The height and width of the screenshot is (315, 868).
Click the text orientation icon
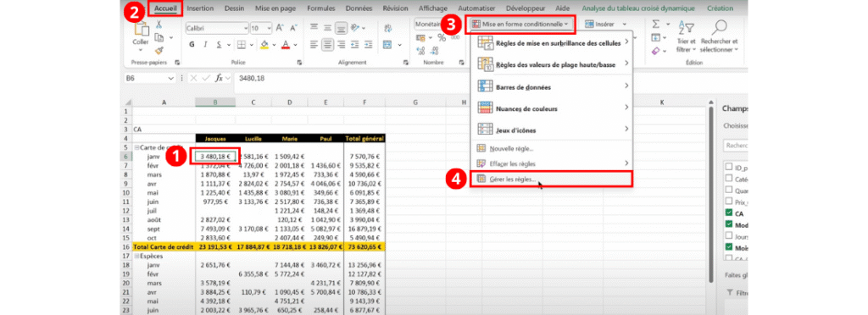(355, 27)
